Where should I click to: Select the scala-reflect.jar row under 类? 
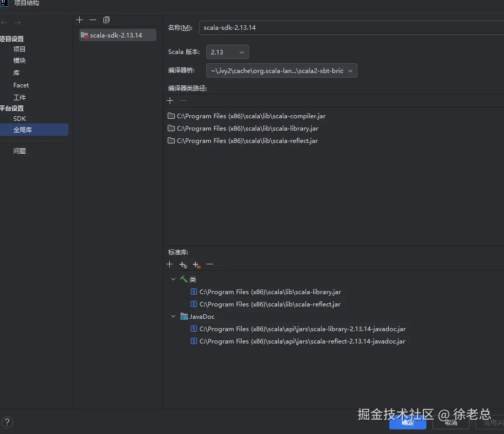265,304
